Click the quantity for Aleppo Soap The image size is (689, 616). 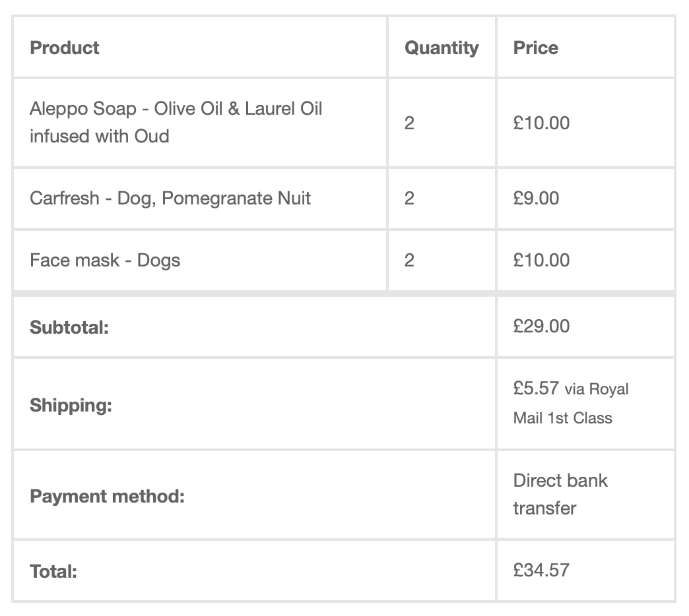click(x=409, y=123)
